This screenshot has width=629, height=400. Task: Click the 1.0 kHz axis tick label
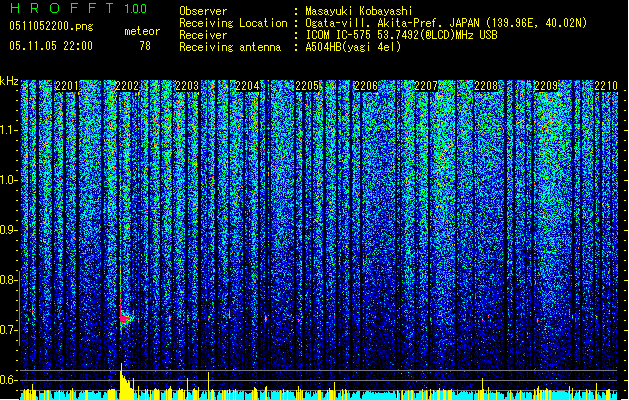coord(8,180)
